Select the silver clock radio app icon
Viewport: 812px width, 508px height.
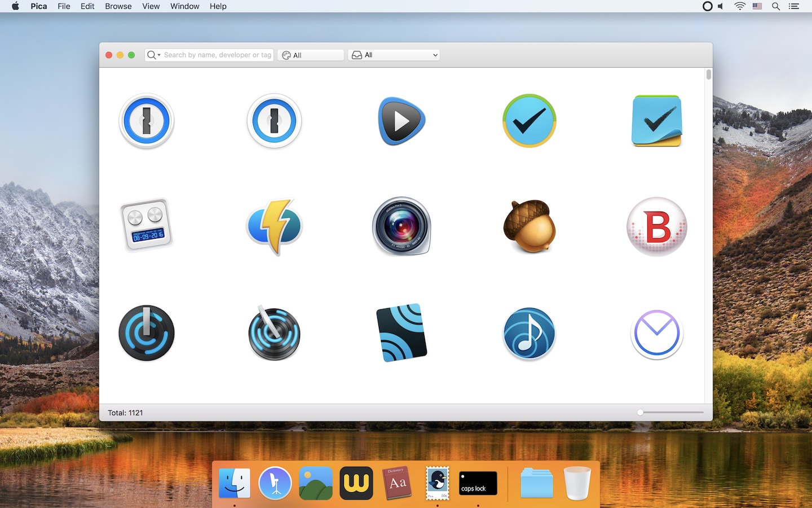(147, 226)
